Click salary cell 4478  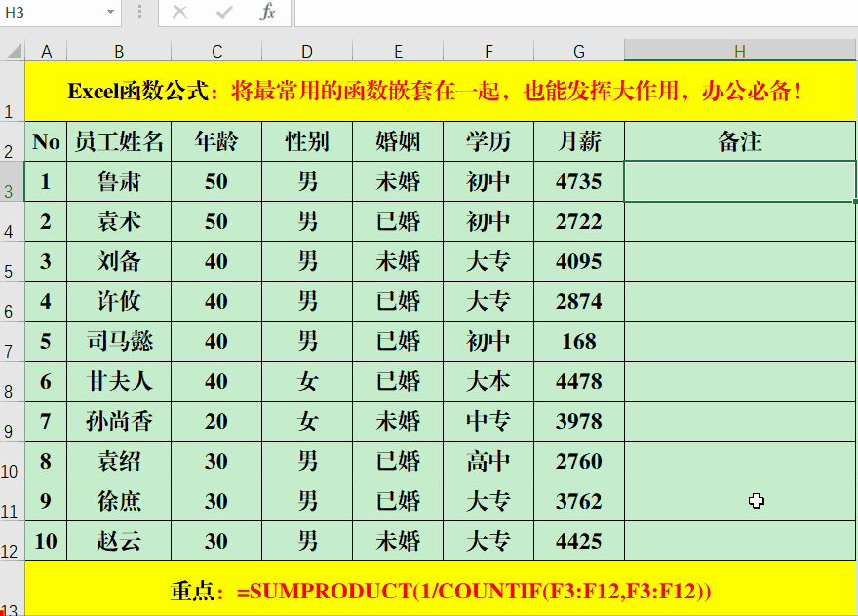pyautogui.click(x=579, y=381)
